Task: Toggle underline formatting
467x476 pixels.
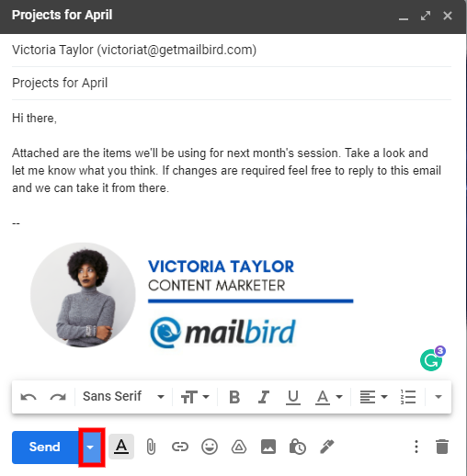Action: click(293, 397)
